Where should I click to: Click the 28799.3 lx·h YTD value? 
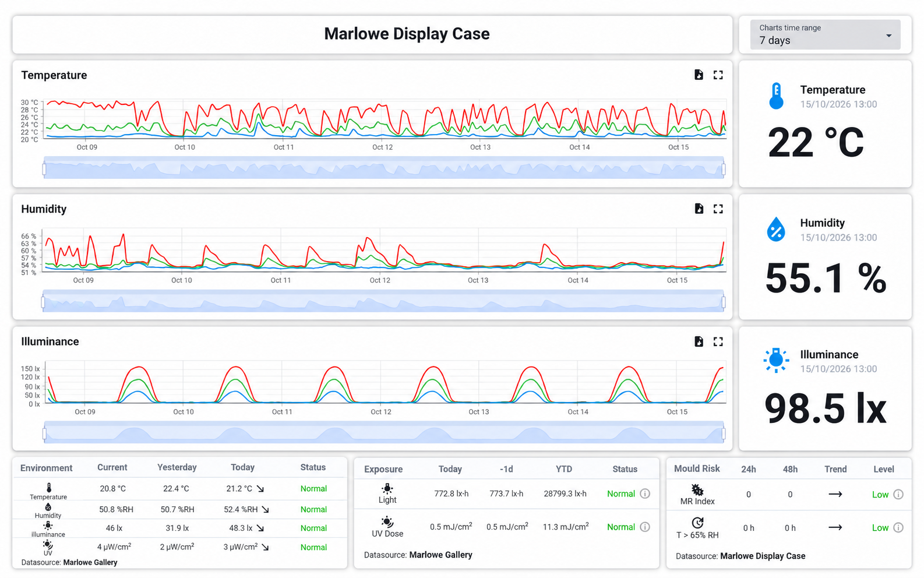point(565,494)
